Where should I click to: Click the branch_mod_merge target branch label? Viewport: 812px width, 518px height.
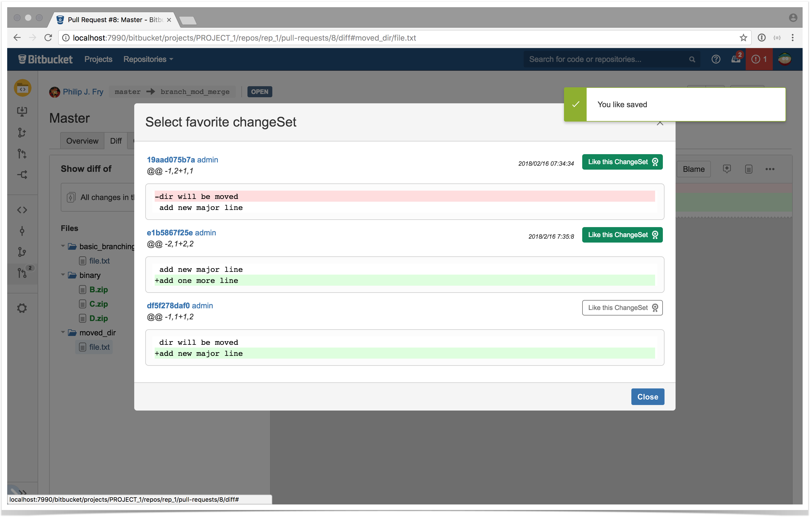195,92
